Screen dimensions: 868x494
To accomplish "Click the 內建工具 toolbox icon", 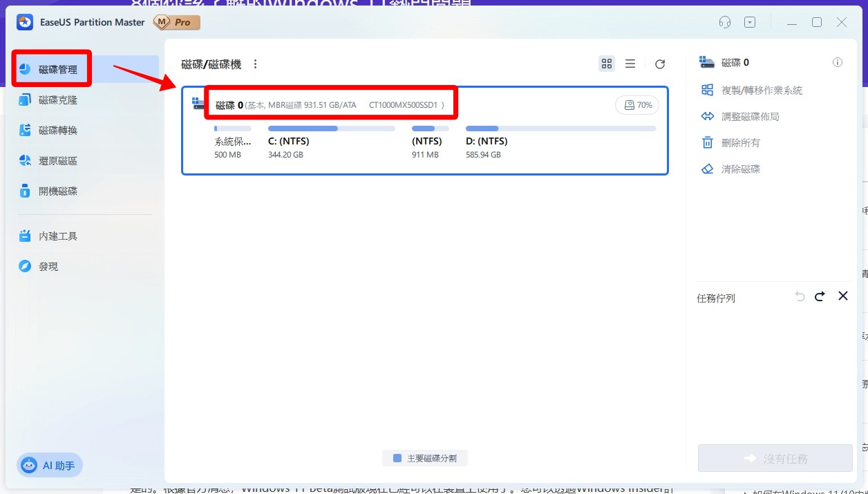I will [x=25, y=236].
